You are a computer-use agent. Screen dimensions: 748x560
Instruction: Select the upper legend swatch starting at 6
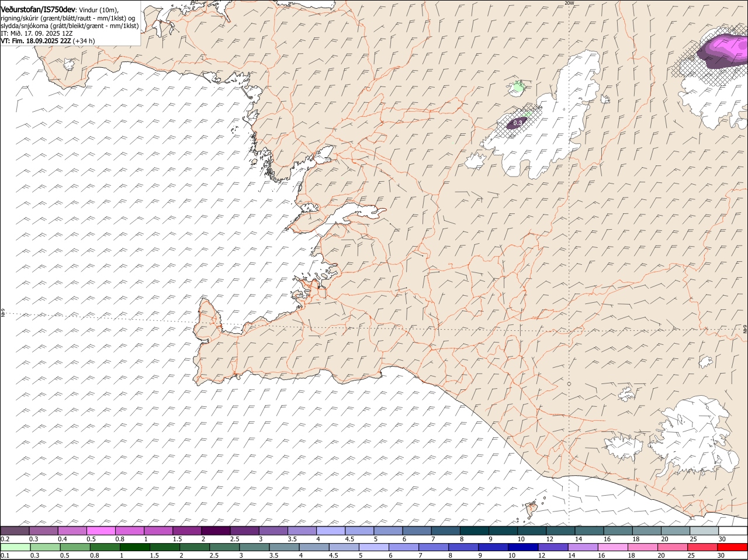point(417,531)
